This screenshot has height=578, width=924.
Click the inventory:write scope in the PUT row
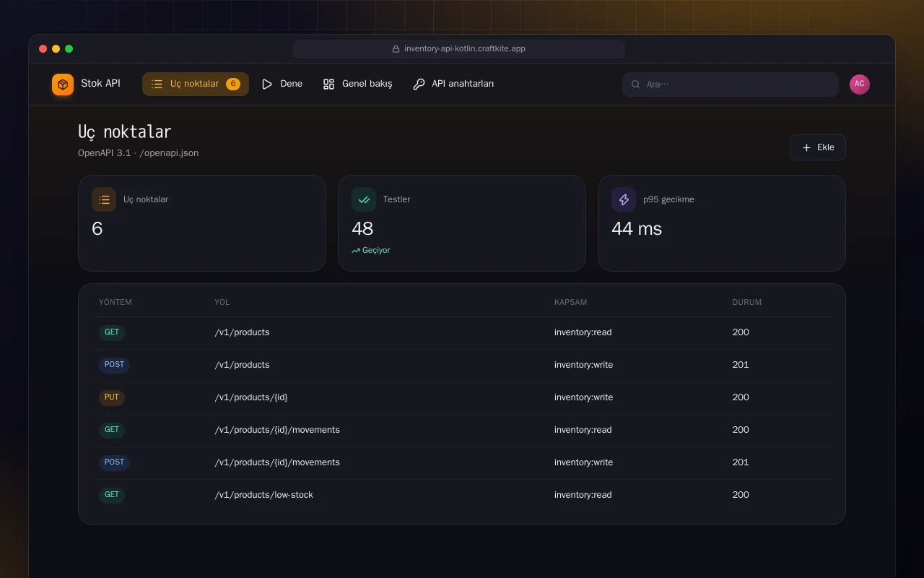(x=584, y=397)
